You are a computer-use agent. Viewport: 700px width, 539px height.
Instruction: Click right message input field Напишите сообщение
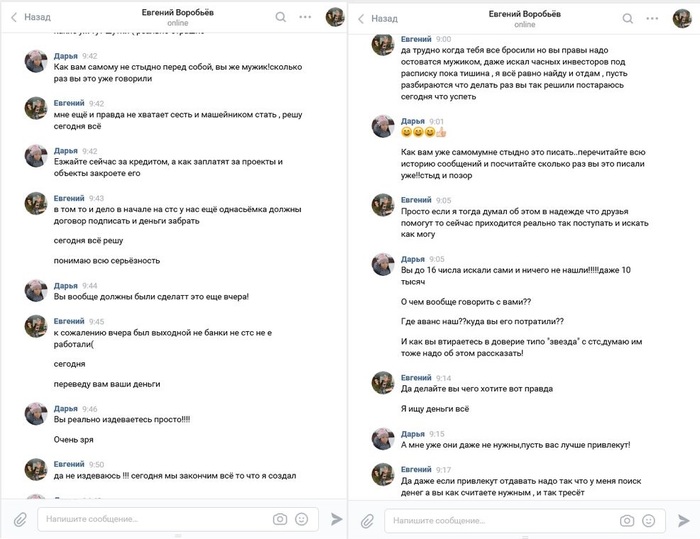(x=500, y=520)
